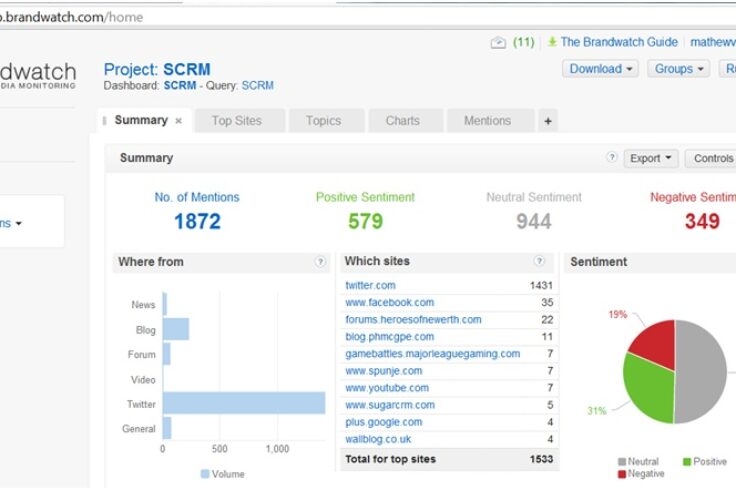This screenshot has height=490, width=736.
Task: Open the Download dropdown
Action: [600, 69]
